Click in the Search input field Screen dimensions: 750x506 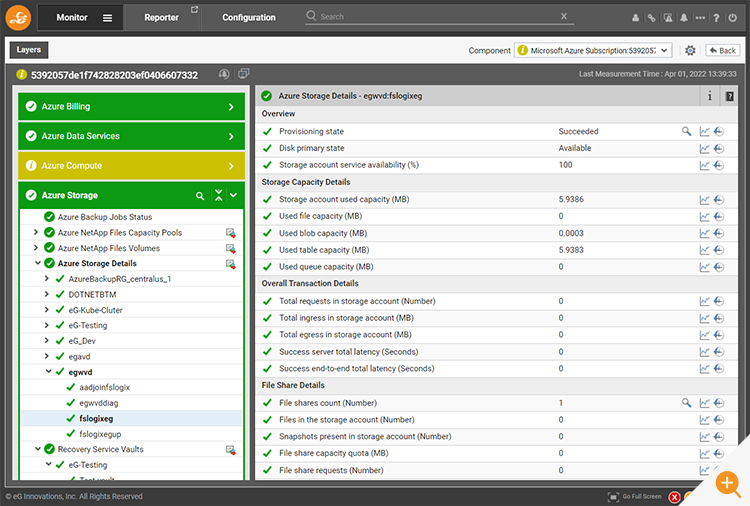pyautogui.click(x=438, y=17)
